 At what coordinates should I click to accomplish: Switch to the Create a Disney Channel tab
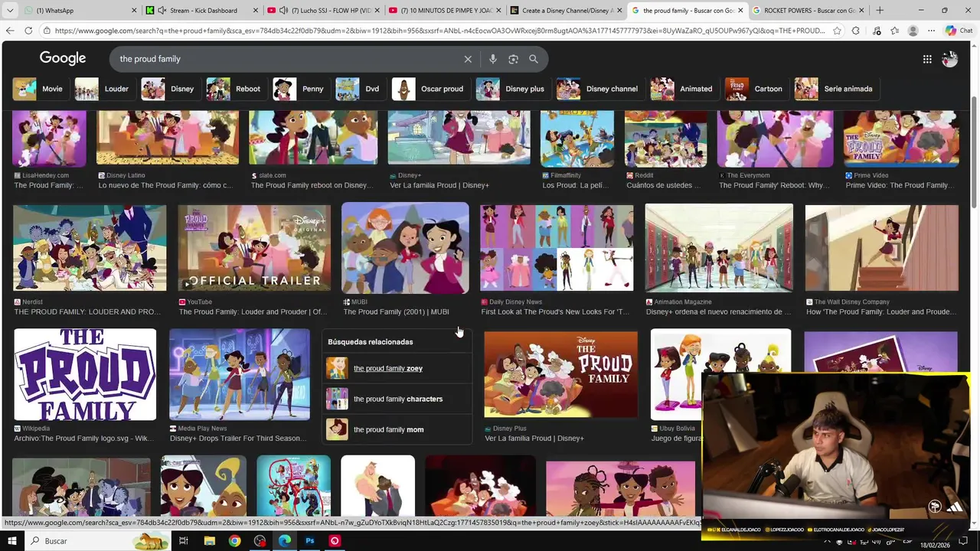pos(565,11)
